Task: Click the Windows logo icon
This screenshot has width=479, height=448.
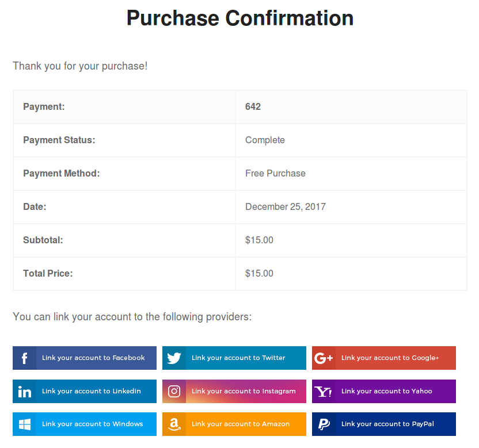Action: [x=24, y=424]
